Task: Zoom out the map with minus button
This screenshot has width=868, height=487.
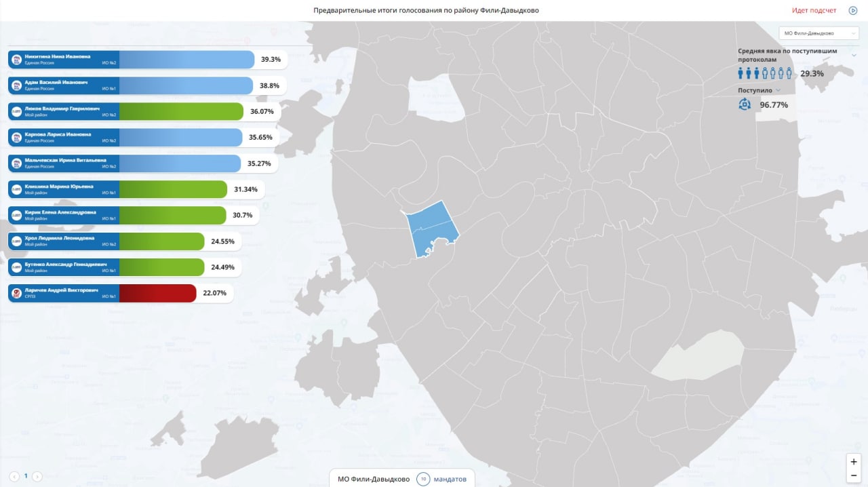Action: pyautogui.click(x=854, y=475)
